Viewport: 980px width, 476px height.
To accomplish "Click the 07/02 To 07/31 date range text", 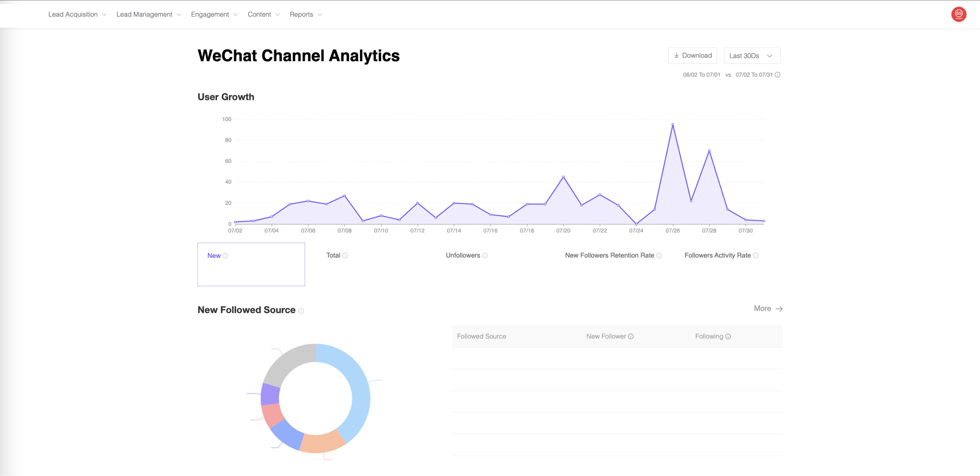I will point(754,75).
